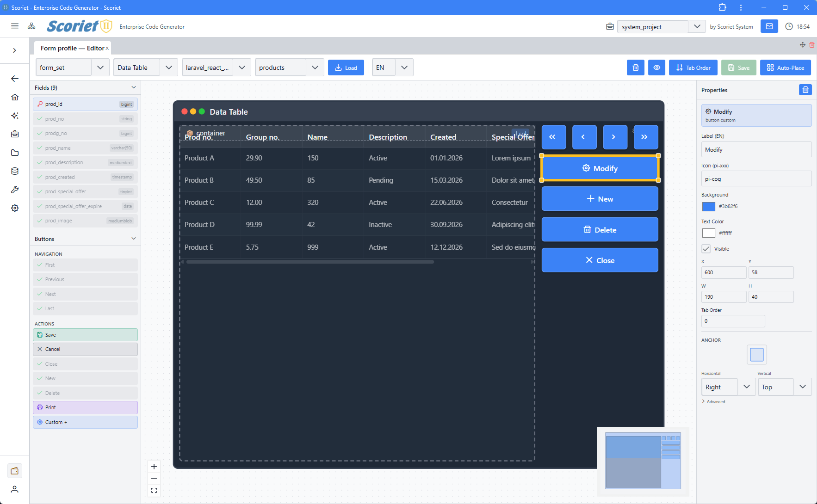Image resolution: width=817 pixels, height=504 pixels.
Task: Click the zoom in plus button on canvas
Action: click(x=154, y=467)
